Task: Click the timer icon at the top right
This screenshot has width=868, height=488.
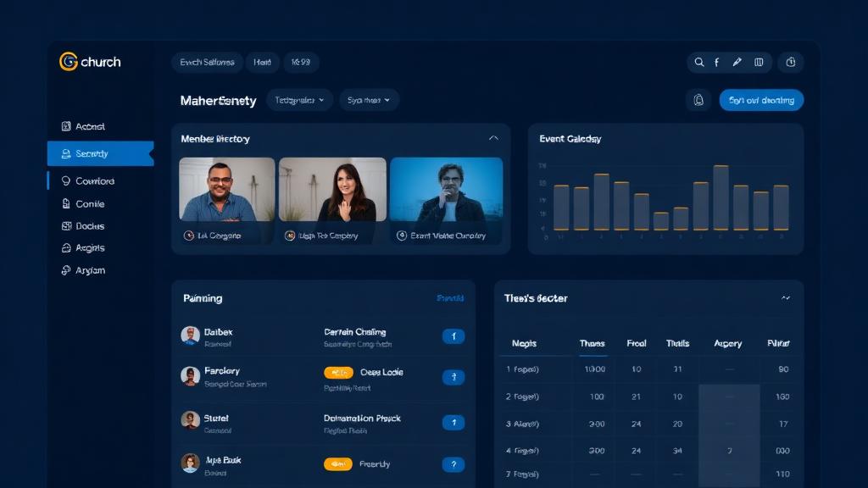Action: point(791,62)
